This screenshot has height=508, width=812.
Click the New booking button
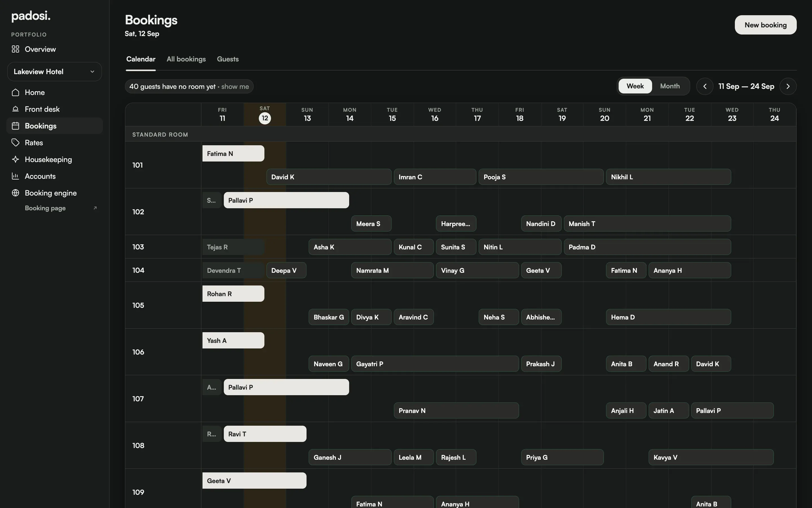point(765,25)
